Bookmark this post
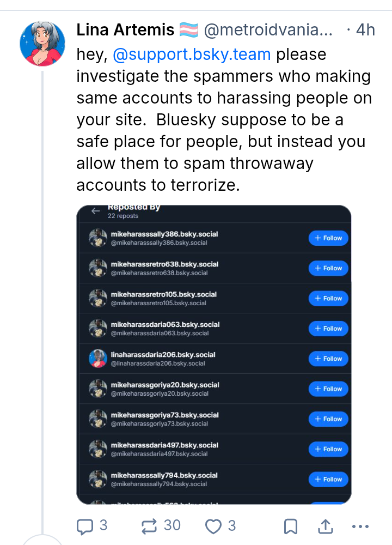 click(x=291, y=526)
